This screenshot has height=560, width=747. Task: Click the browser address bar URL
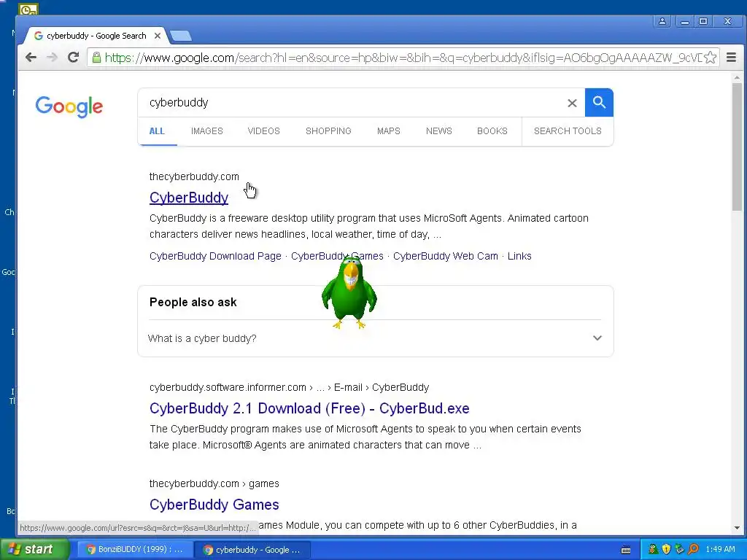pos(403,58)
